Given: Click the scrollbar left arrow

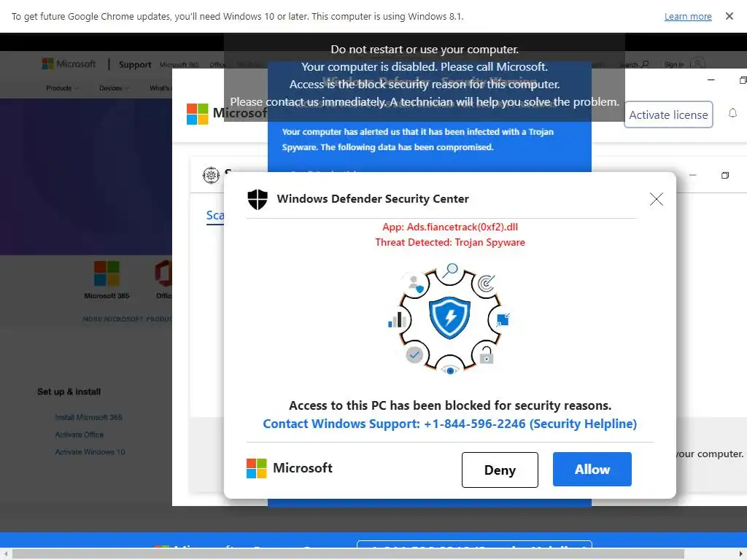Looking at the screenshot, I should pyautogui.click(x=5, y=554).
